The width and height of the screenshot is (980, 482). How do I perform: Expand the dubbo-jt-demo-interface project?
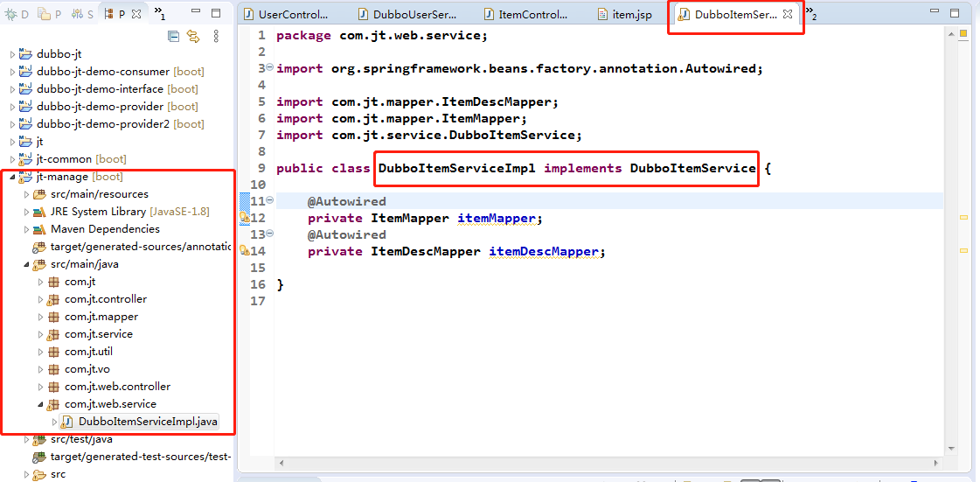coord(12,89)
